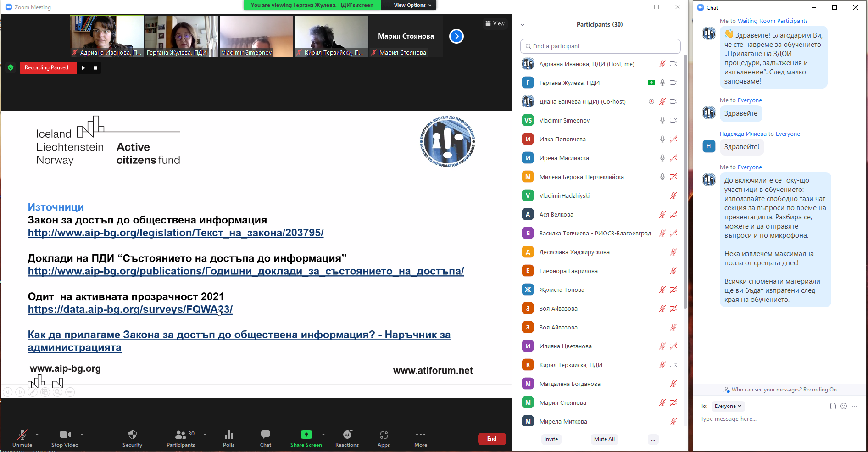Collapse the Participants list with the chevron
The height and width of the screenshot is (452, 868).
tap(523, 24)
